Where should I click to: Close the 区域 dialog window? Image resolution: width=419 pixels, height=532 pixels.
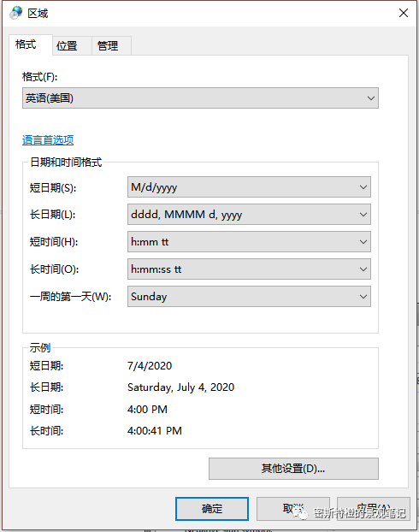403,13
